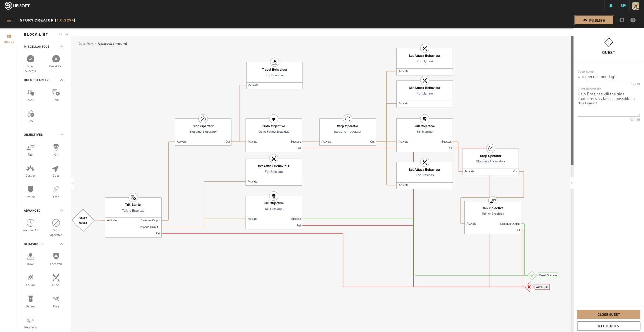644x332 pixels.
Task: Choose the Zone quest starter icon
Action: tap(31, 92)
